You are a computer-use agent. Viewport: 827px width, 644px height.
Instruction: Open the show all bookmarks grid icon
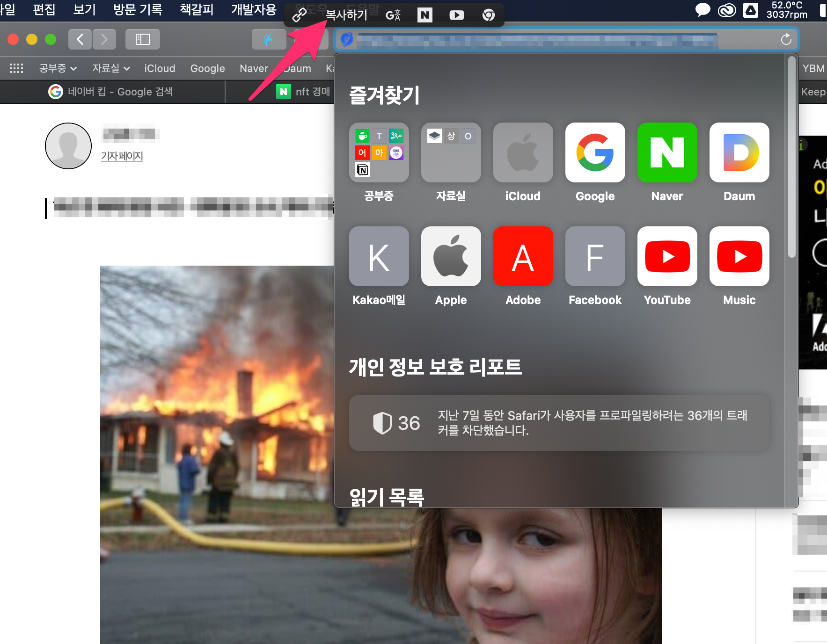click(x=16, y=68)
